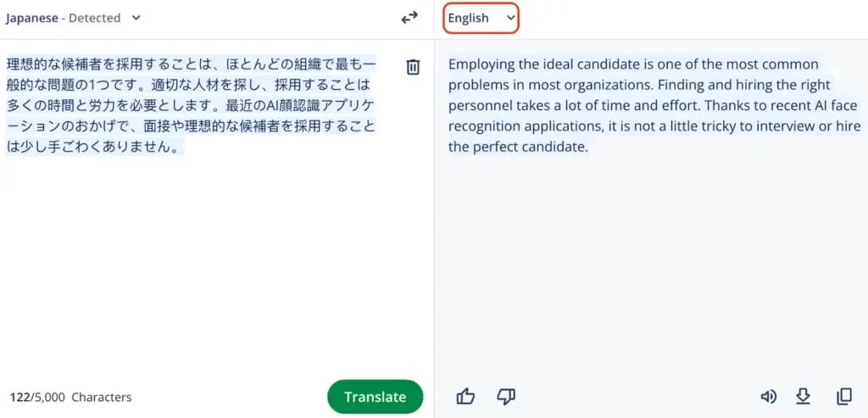Download the translated text

[803, 396]
